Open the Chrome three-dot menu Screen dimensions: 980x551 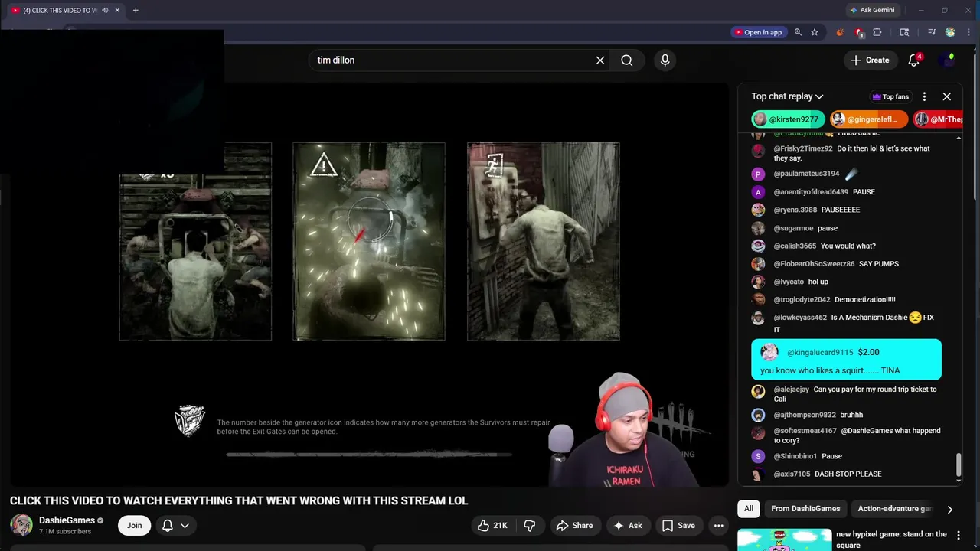pyautogui.click(x=969, y=32)
